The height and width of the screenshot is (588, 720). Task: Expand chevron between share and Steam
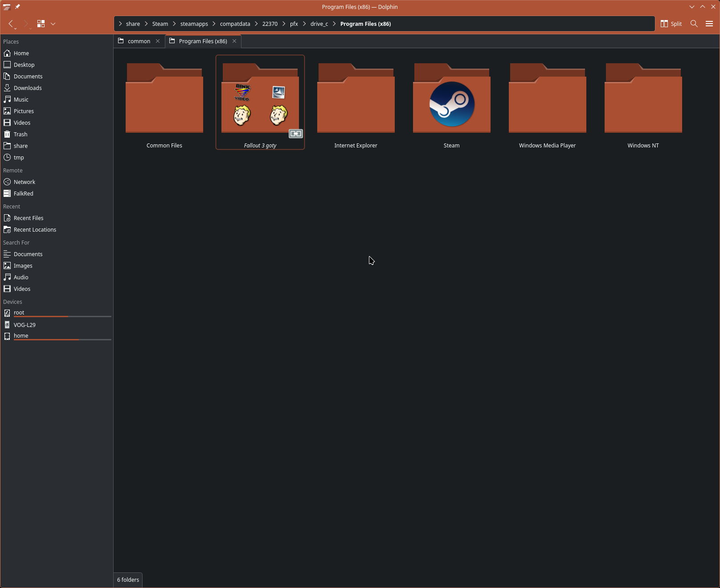coord(146,24)
